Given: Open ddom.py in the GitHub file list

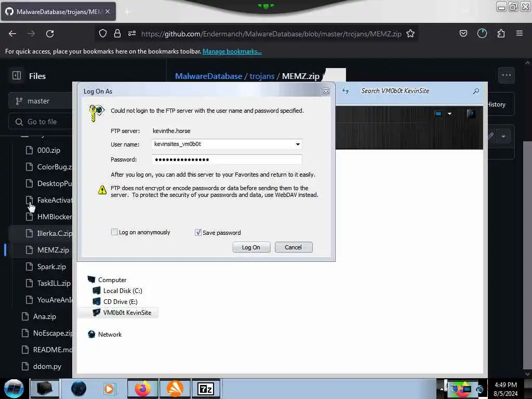Looking at the screenshot, I should (x=47, y=366).
